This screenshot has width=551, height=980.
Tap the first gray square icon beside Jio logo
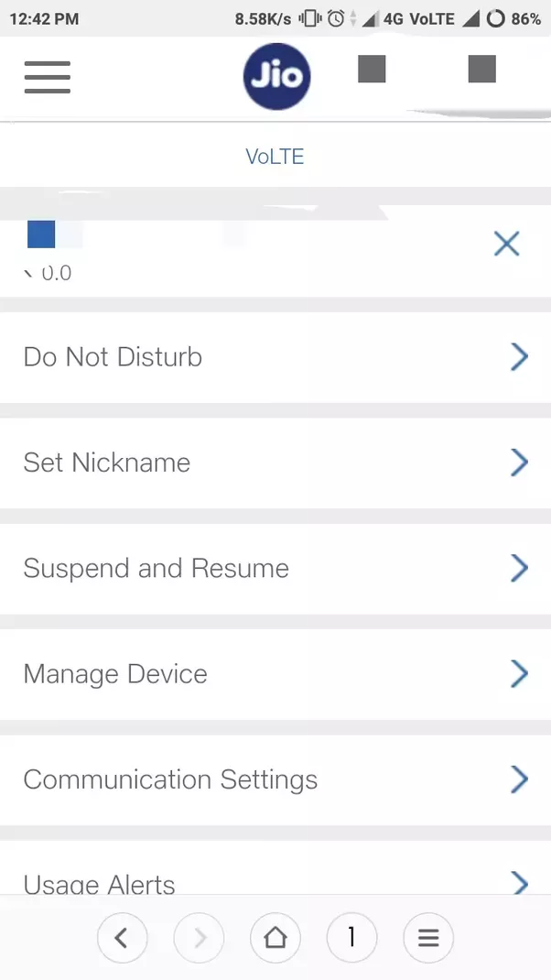click(x=372, y=69)
